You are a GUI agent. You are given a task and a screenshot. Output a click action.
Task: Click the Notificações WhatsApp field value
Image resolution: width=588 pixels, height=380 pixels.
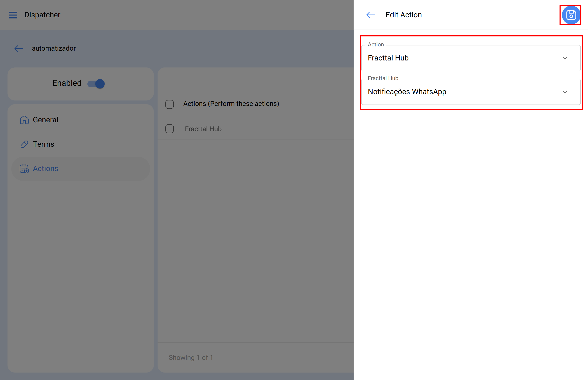coord(407,92)
